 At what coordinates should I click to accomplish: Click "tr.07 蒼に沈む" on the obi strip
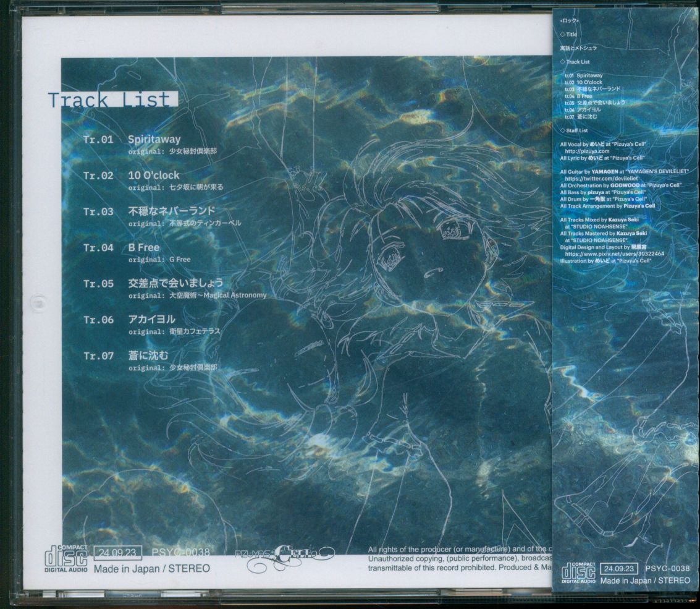(x=580, y=117)
